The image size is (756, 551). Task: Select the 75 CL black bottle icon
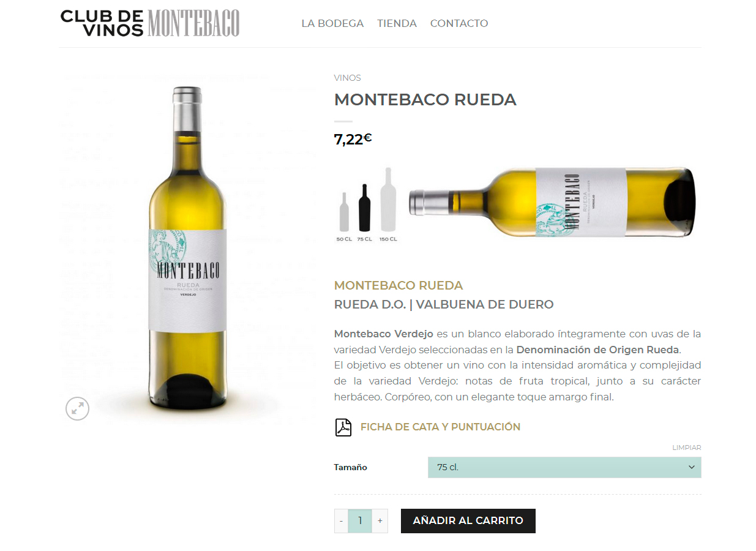364,208
